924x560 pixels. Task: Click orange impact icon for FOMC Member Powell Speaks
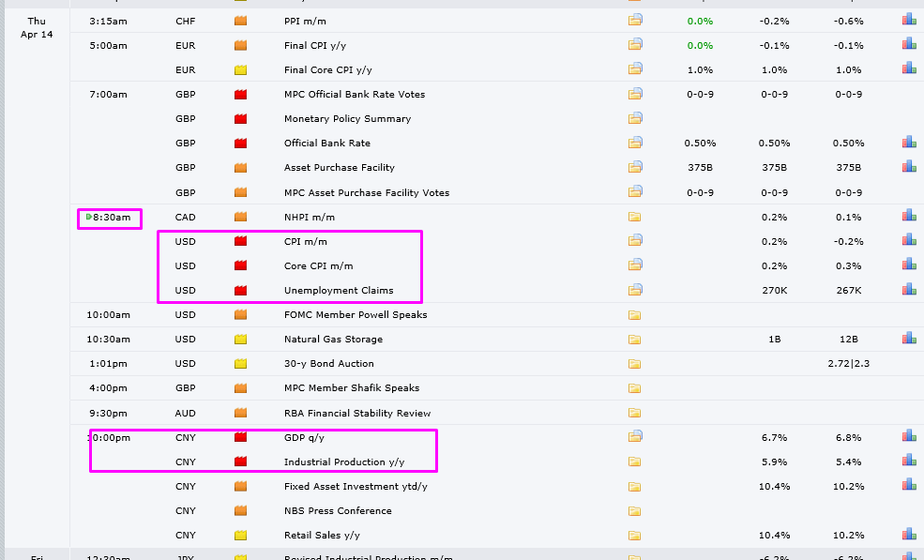[240, 315]
